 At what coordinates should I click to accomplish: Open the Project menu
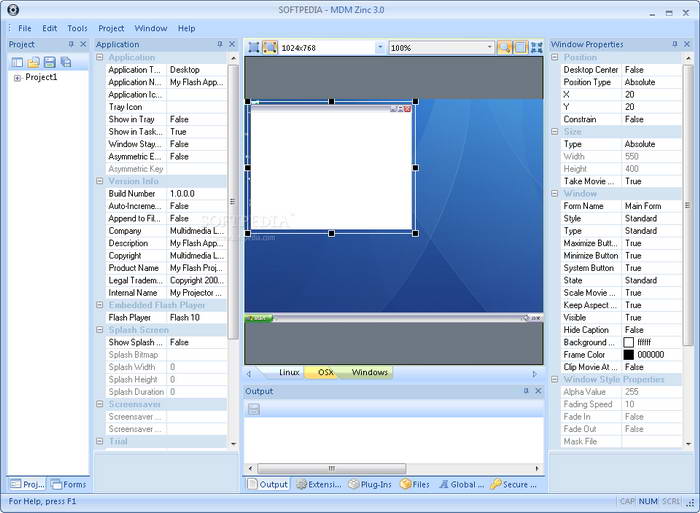tap(111, 28)
